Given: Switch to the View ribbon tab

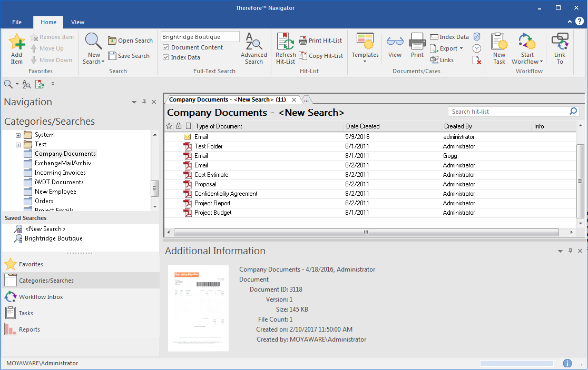Looking at the screenshot, I should tap(77, 22).
